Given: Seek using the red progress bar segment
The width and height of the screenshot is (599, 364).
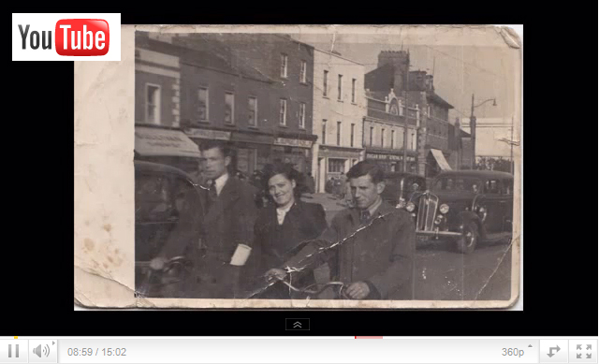Looking at the screenshot, I should point(369,338).
